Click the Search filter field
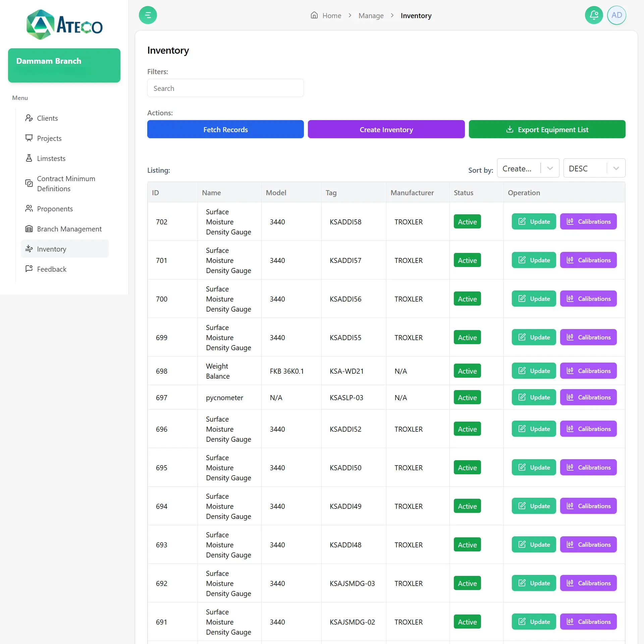Viewport: 644px width, 644px height. (x=225, y=88)
